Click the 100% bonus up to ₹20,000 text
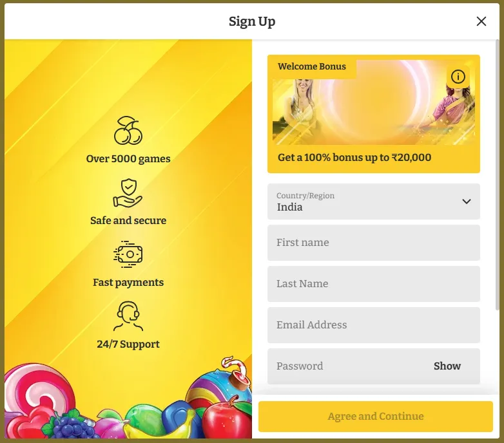This screenshot has width=504, height=443. pyautogui.click(x=354, y=158)
